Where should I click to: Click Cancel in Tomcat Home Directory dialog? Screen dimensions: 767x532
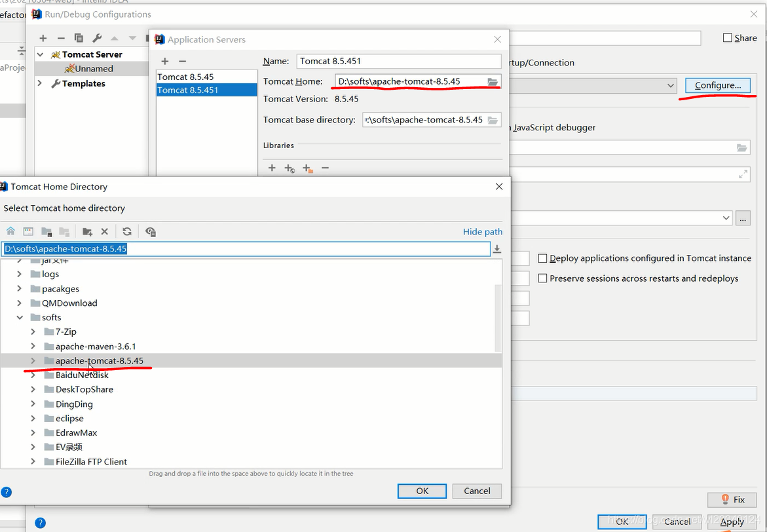click(477, 491)
